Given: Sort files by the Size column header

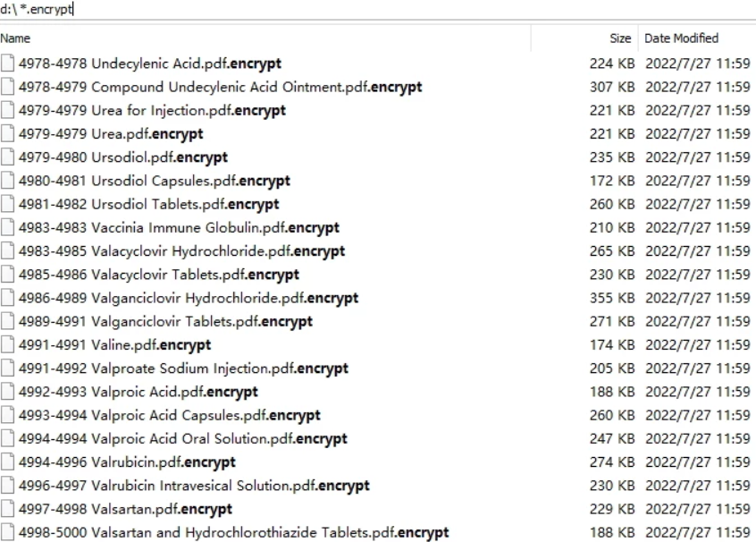Looking at the screenshot, I should (621, 38).
